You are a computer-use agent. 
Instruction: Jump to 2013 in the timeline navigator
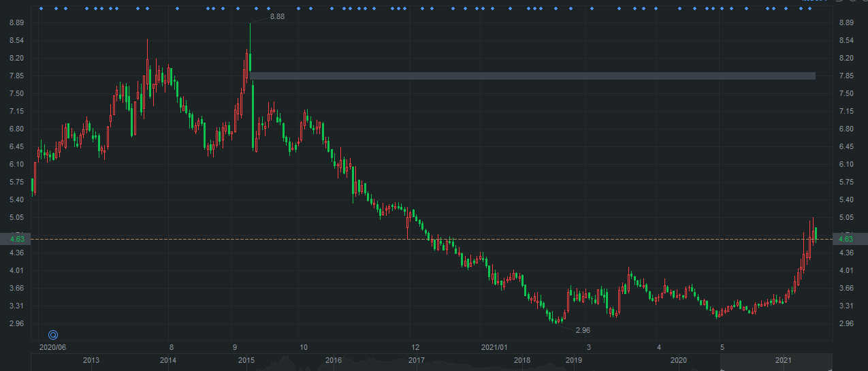[91, 360]
